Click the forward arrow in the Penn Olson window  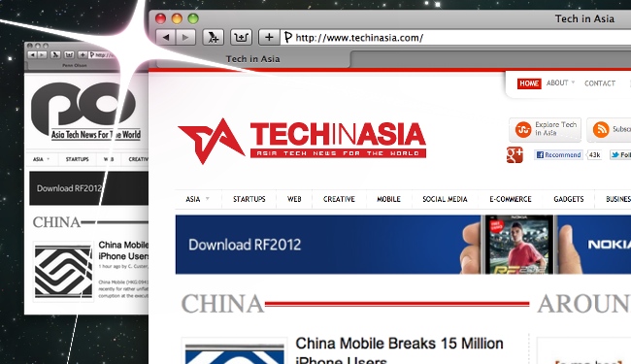point(42,54)
